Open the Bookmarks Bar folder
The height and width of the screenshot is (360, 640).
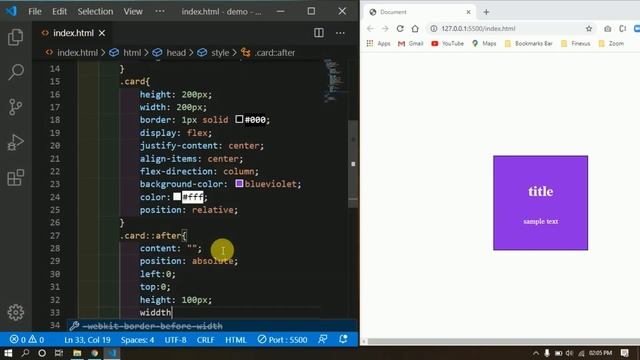529,43
